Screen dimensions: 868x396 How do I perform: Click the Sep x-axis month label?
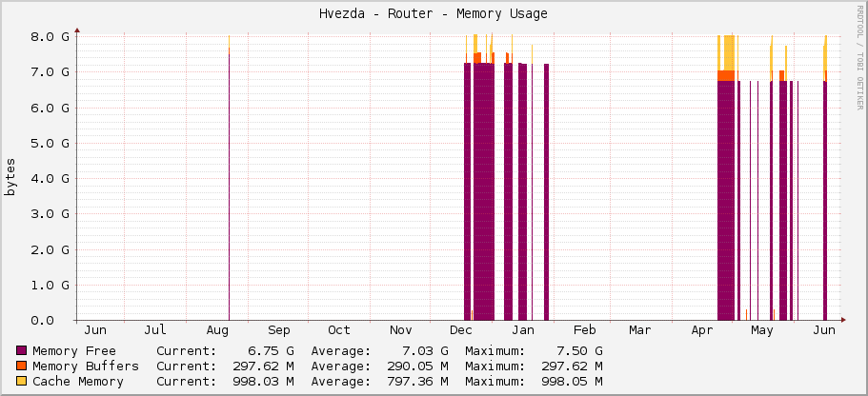click(279, 330)
